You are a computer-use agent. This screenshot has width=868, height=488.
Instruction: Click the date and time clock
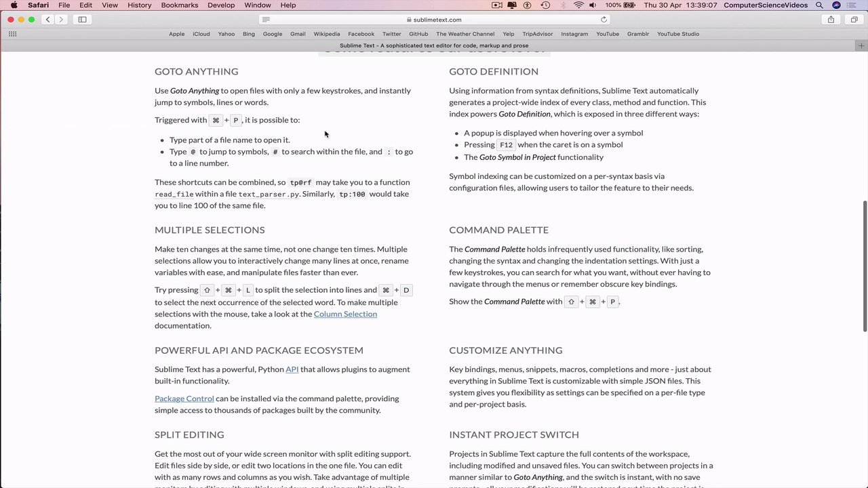click(x=680, y=5)
